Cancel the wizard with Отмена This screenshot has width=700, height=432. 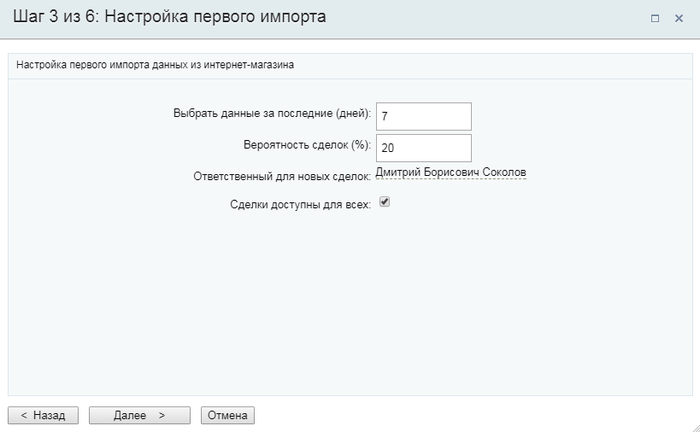(x=228, y=415)
